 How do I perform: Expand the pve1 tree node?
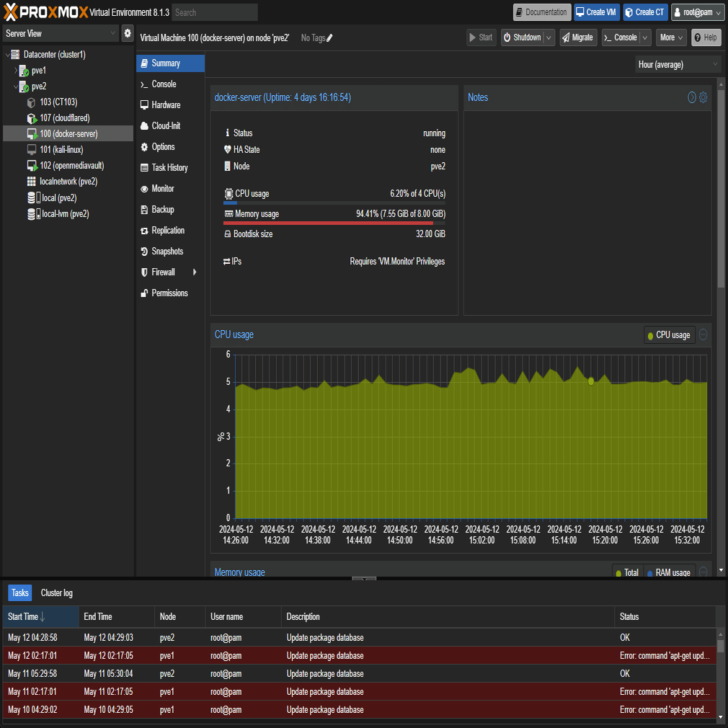(x=15, y=71)
